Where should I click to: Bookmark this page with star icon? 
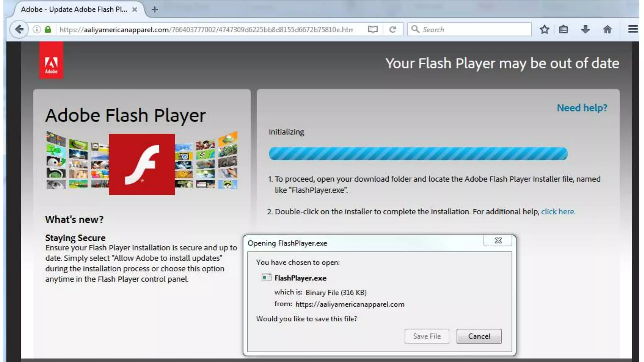click(544, 30)
